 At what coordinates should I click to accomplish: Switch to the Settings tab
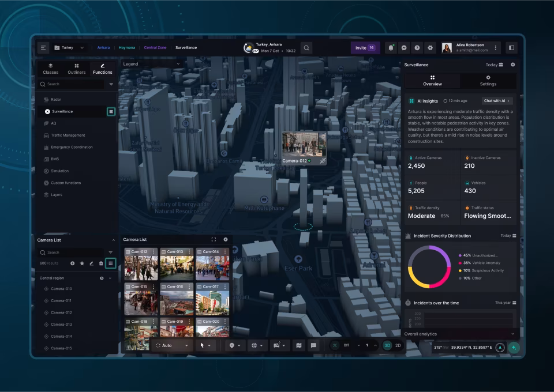488,81
